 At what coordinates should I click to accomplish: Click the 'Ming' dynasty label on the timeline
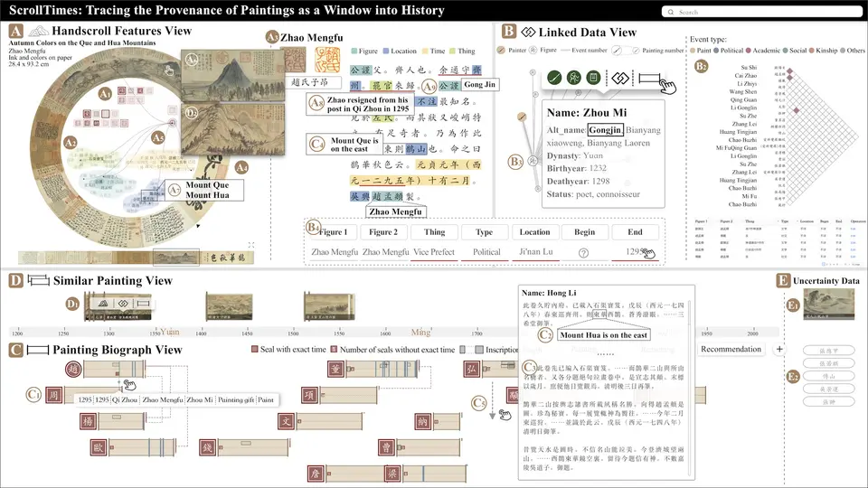point(420,332)
